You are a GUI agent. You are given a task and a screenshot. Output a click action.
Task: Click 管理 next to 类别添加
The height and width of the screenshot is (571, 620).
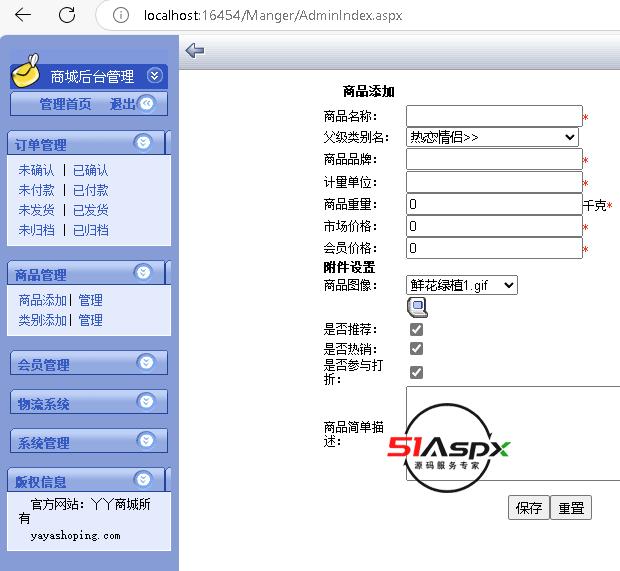pos(91,320)
